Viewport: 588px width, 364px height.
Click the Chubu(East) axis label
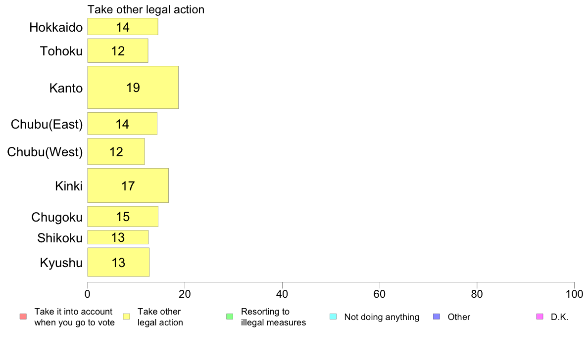[47, 124]
